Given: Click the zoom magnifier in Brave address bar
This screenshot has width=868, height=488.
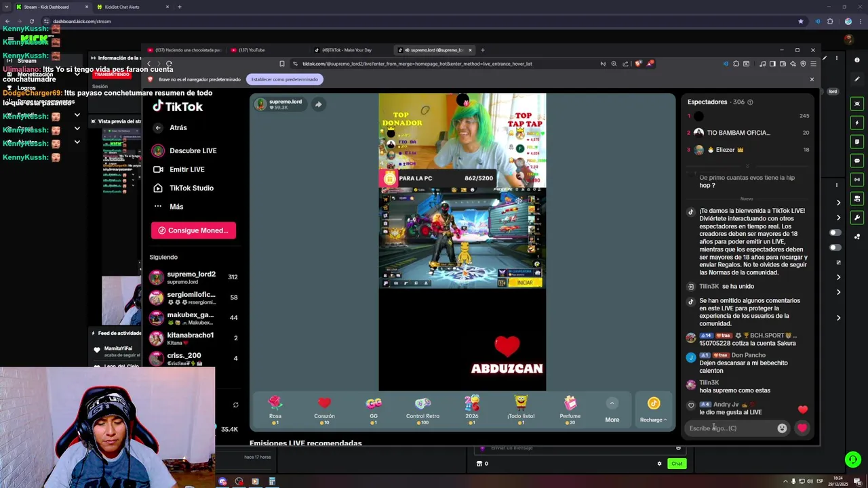Looking at the screenshot, I should 614,64.
